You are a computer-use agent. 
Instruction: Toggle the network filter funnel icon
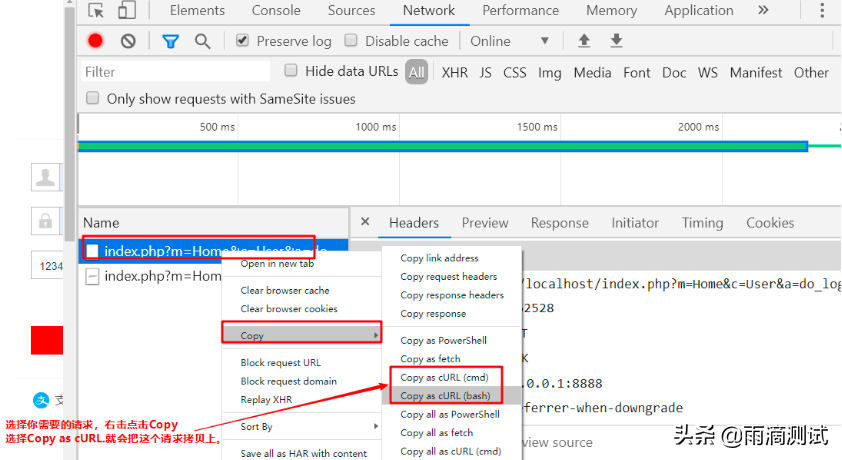click(170, 41)
